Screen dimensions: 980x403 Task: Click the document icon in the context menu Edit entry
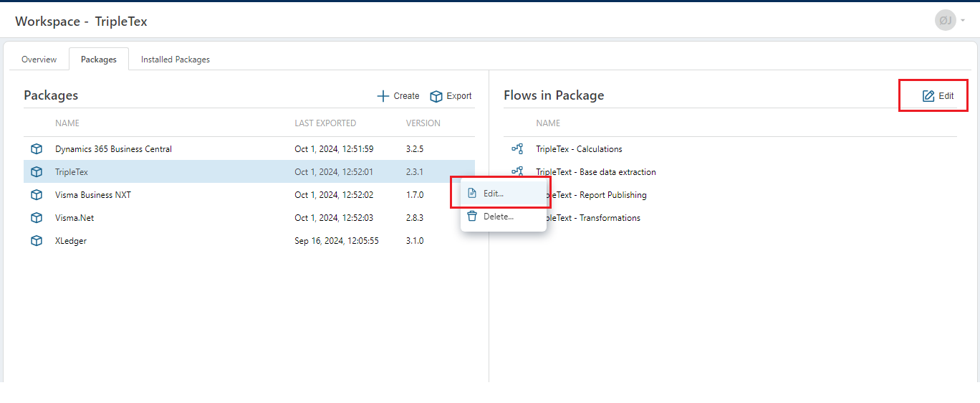coord(472,194)
